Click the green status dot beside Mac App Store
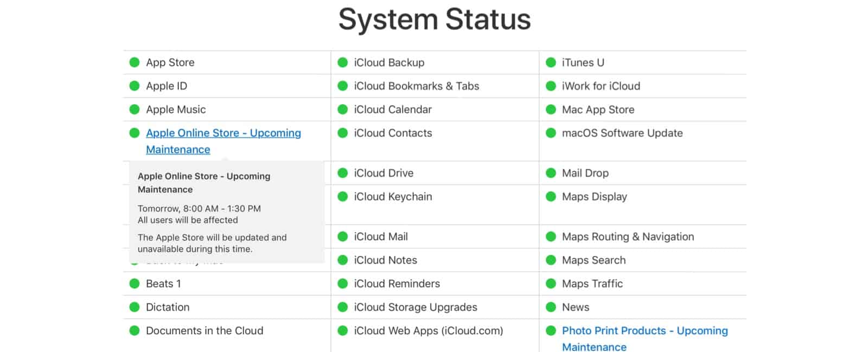This screenshot has width=868, height=352. pos(551,110)
